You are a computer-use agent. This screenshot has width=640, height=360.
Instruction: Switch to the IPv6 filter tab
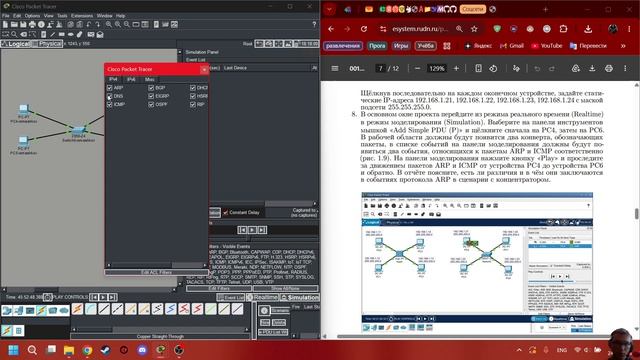(131, 79)
